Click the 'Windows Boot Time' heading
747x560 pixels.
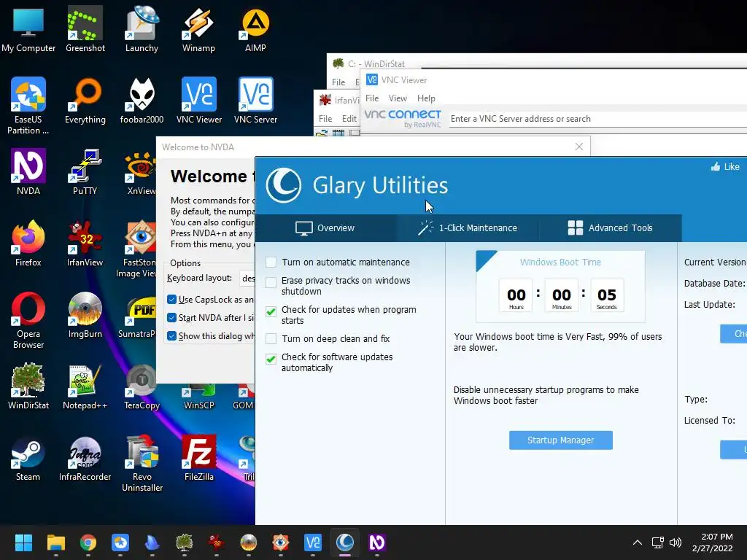point(560,262)
